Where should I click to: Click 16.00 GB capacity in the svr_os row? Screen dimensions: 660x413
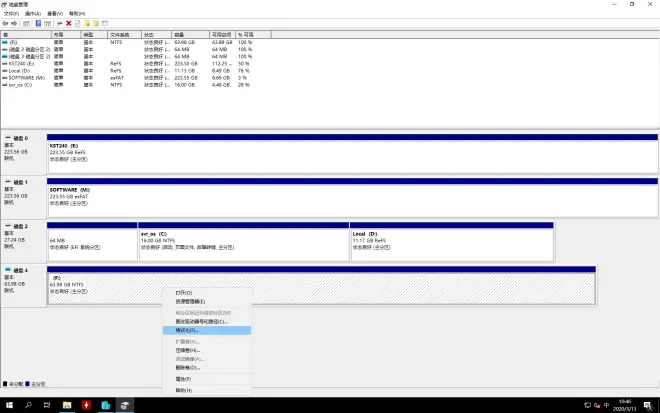pyautogui.click(x=185, y=85)
